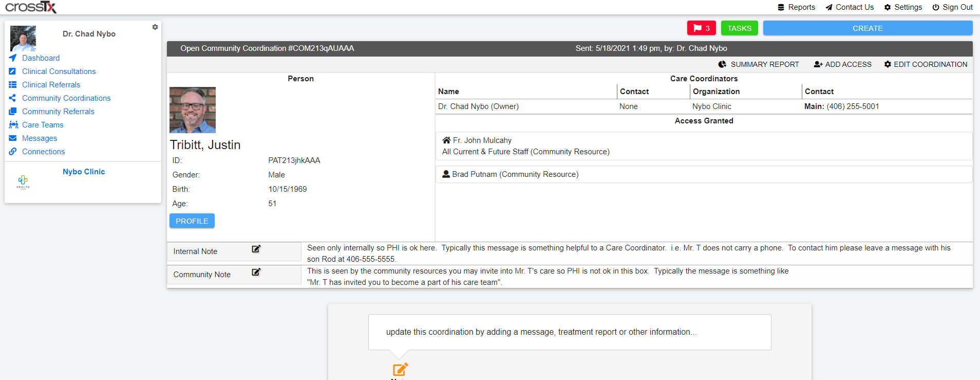The height and width of the screenshot is (380, 980).
Task: Click the patient ID PAT213jhkAAA
Action: click(x=294, y=160)
